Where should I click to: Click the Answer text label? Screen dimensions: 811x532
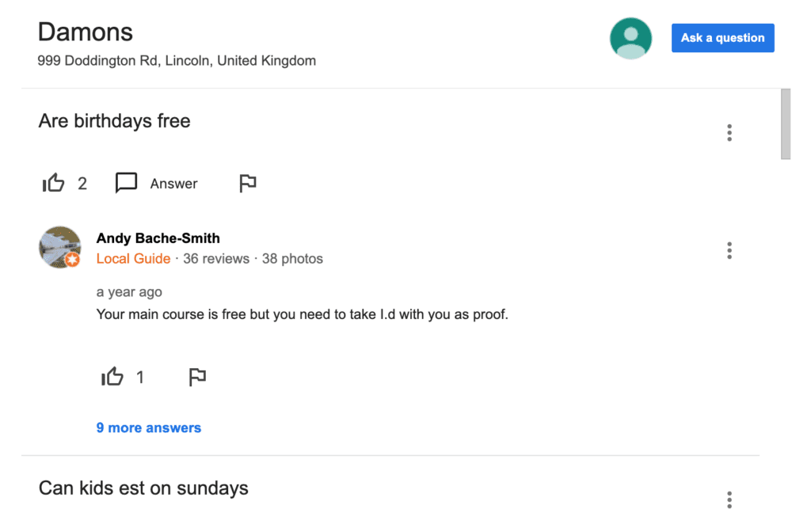pyautogui.click(x=173, y=184)
